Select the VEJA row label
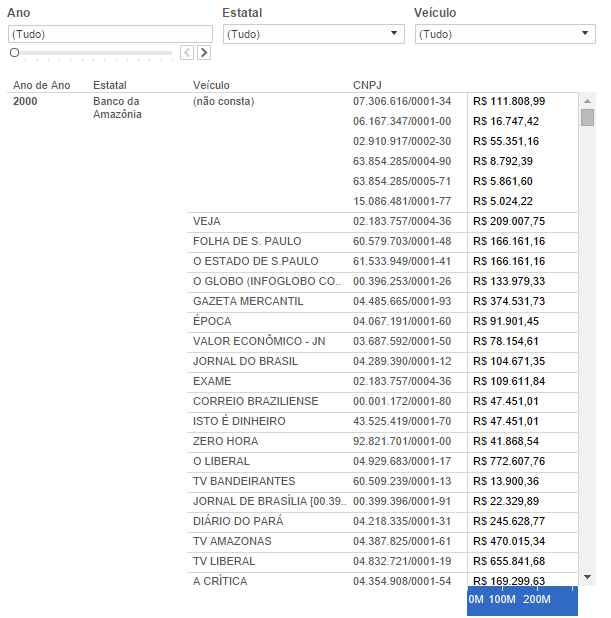The image size is (611, 618). [207, 221]
